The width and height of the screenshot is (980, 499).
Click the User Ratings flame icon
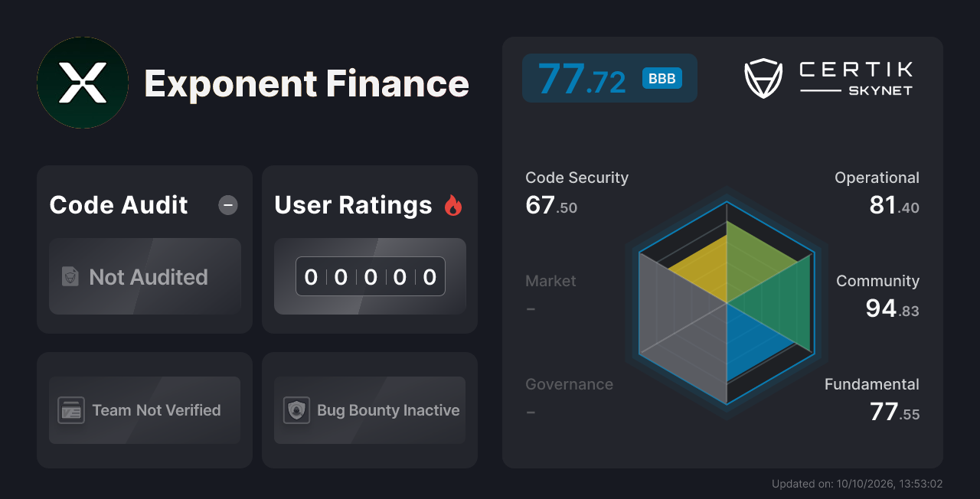click(453, 205)
